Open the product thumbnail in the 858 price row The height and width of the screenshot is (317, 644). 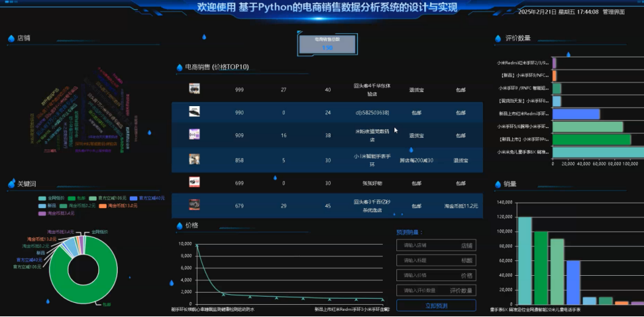[x=194, y=160]
